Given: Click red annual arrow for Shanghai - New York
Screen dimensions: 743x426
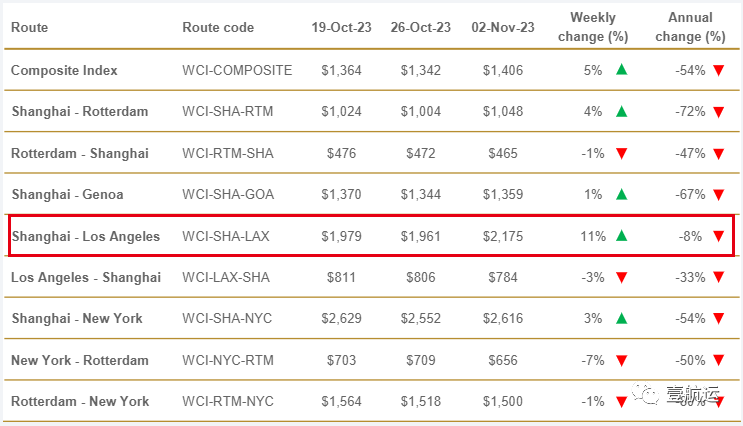Looking at the screenshot, I should 718,319.
